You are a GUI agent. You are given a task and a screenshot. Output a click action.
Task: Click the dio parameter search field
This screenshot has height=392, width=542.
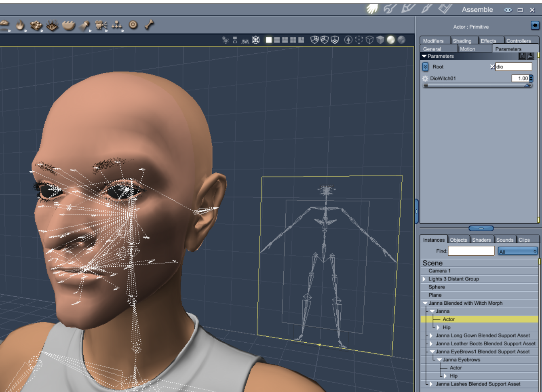pos(514,67)
